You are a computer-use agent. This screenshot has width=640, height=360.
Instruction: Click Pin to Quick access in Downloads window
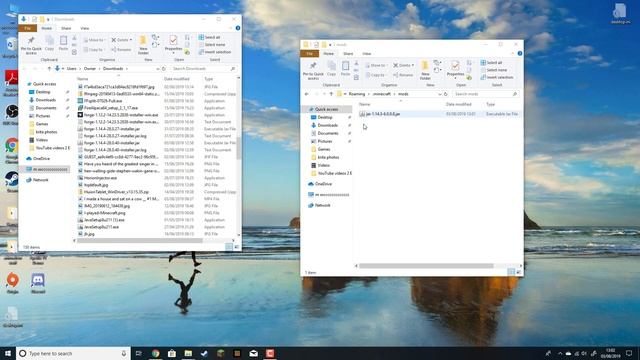31,45
